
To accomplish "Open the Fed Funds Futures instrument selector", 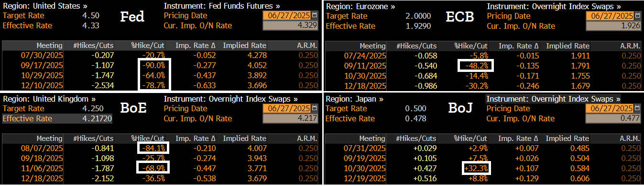I will click(x=222, y=6).
